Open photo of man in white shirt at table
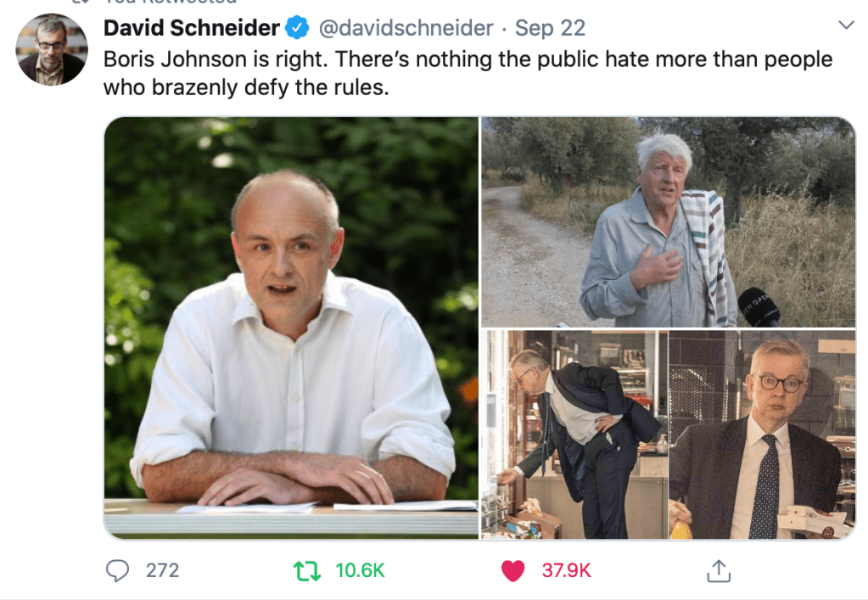This screenshot has width=868, height=600. click(x=291, y=328)
